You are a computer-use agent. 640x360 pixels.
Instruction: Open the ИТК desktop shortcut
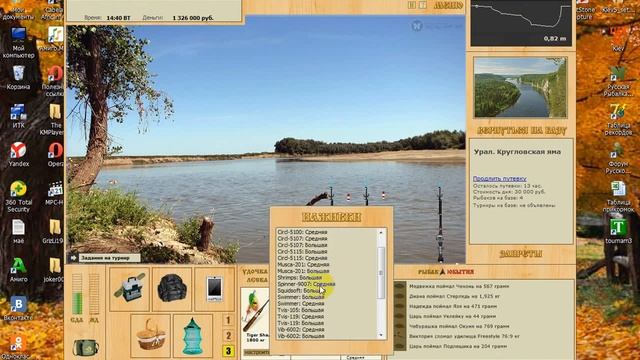pos(18,116)
